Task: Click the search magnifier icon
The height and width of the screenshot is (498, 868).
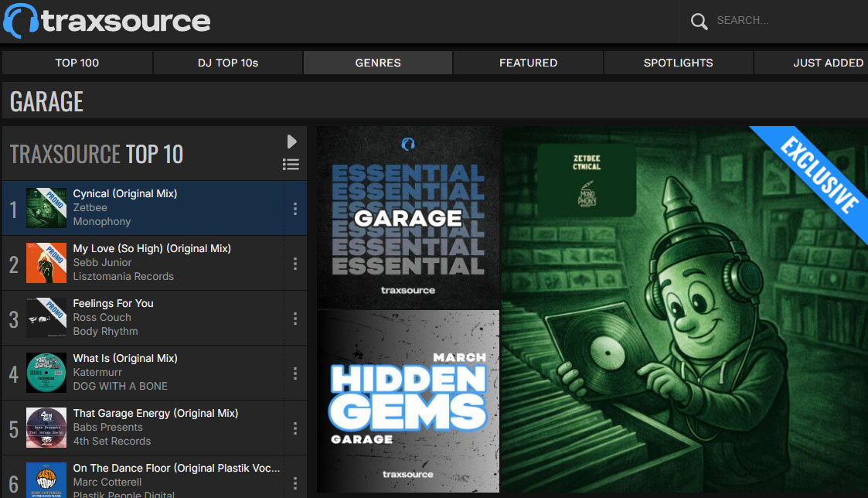Action: pyautogui.click(x=699, y=21)
